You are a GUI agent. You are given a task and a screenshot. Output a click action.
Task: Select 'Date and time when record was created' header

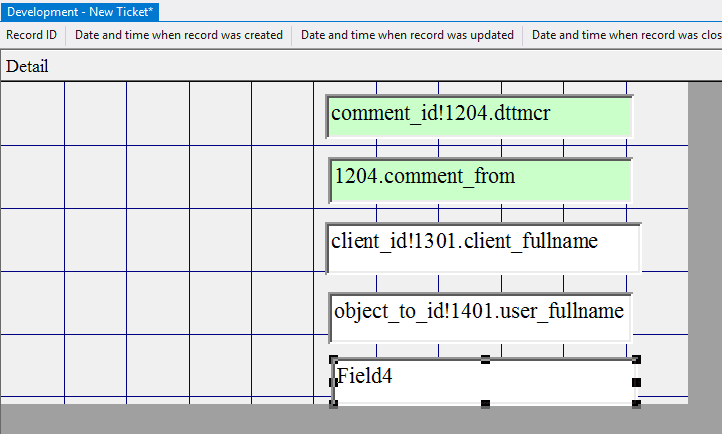(x=179, y=35)
